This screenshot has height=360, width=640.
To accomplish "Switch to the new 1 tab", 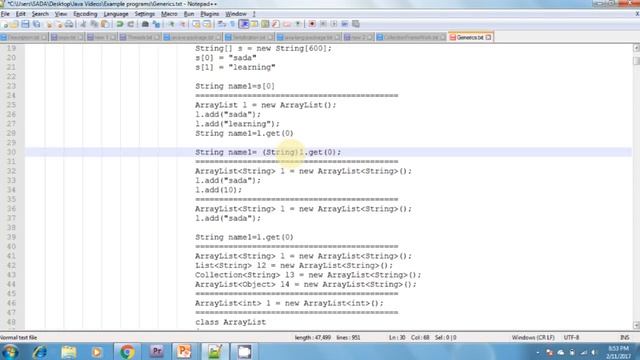I will [x=101, y=37].
